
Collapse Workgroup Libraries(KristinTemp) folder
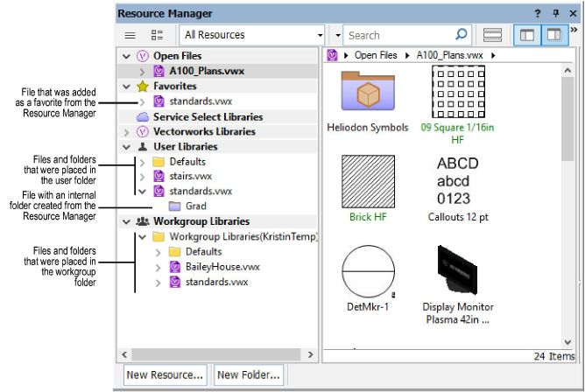pos(142,237)
